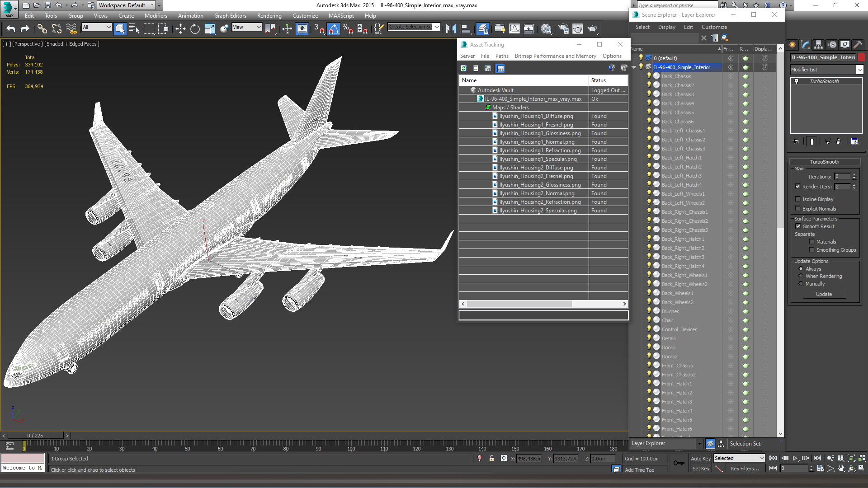Open the Modifier List dropdown
Screen dimensions: 868x488
coord(859,70)
